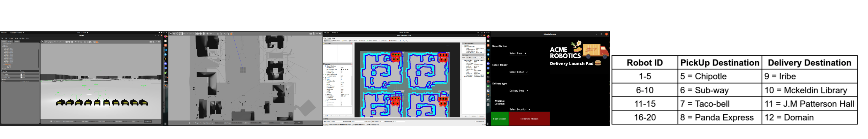Select the arrow selection tool in Gazebo toolbar
The image size is (868, 139).
pyautogui.click(x=43, y=42)
